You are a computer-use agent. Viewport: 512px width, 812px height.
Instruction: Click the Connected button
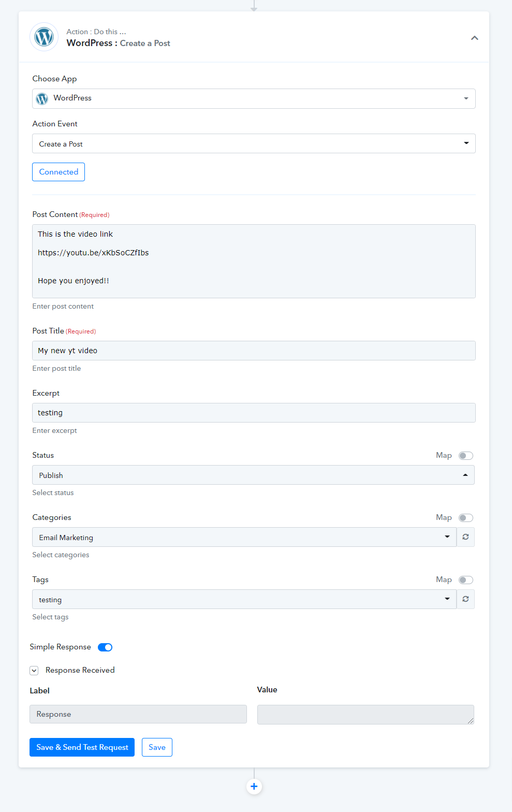(58, 172)
